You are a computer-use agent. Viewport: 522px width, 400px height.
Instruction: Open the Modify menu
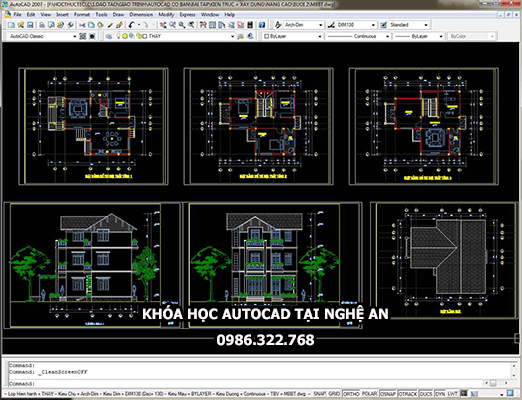166,15
